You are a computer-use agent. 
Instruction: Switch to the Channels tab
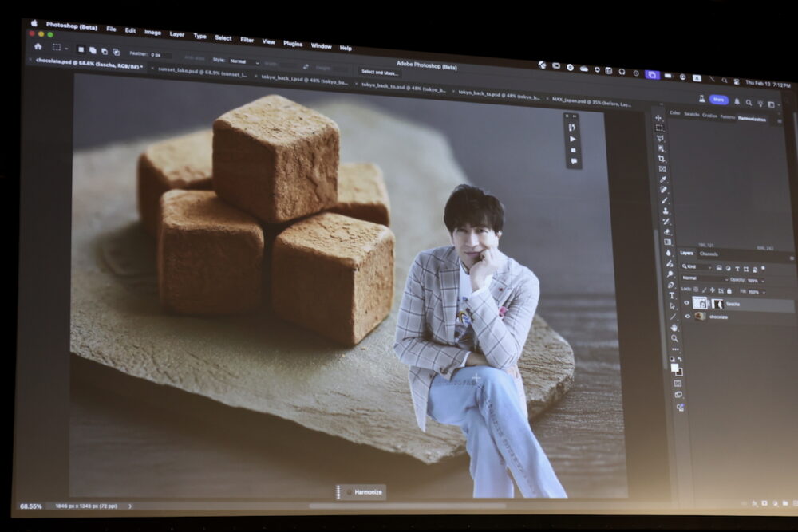[x=709, y=254]
